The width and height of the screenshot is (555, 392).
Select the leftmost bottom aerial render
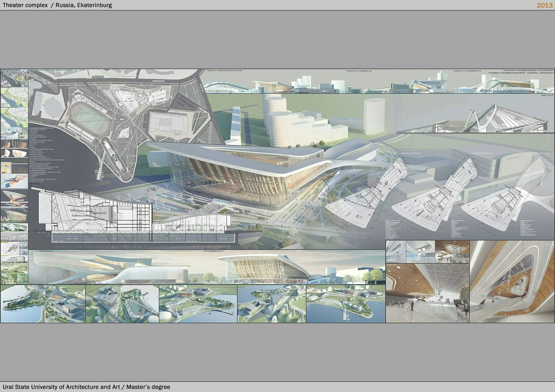pyautogui.click(x=43, y=304)
